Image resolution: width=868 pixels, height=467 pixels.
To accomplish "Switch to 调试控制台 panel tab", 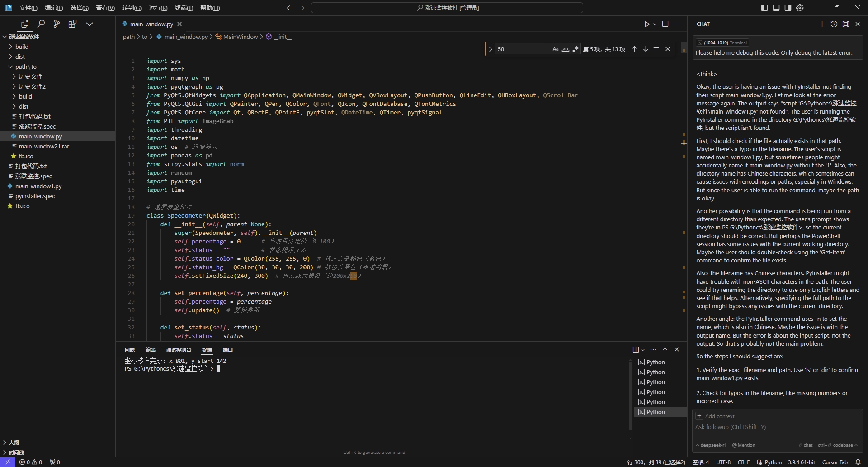I will click(x=179, y=350).
